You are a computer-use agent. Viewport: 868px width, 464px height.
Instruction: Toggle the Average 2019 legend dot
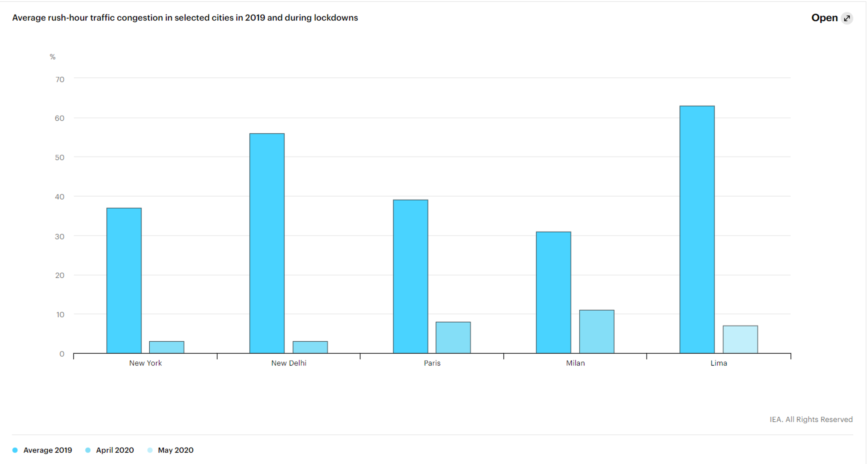[x=15, y=450]
